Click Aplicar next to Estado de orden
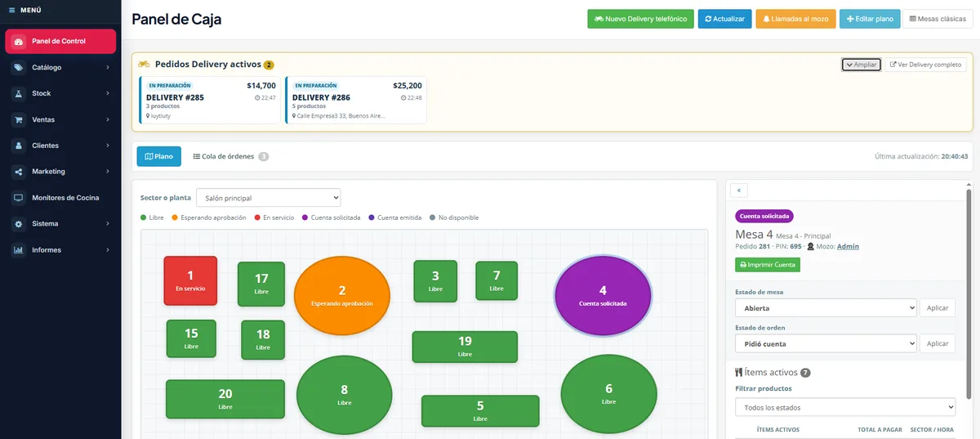 (x=938, y=344)
